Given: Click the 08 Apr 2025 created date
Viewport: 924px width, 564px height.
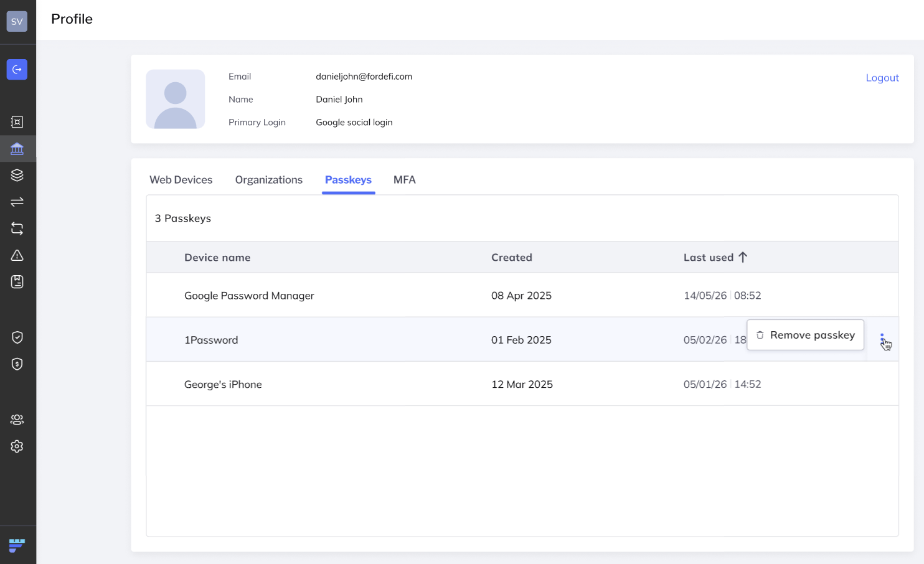Looking at the screenshot, I should (x=521, y=296).
